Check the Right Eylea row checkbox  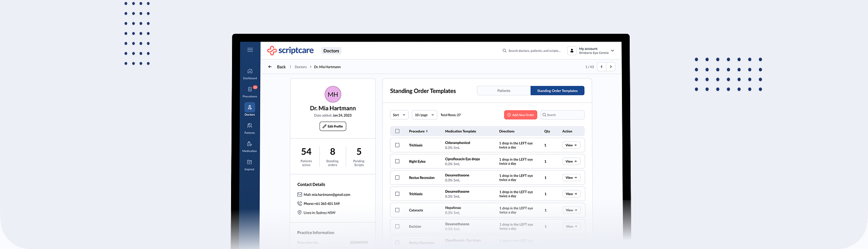pyautogui.click(x=397, y=161)
